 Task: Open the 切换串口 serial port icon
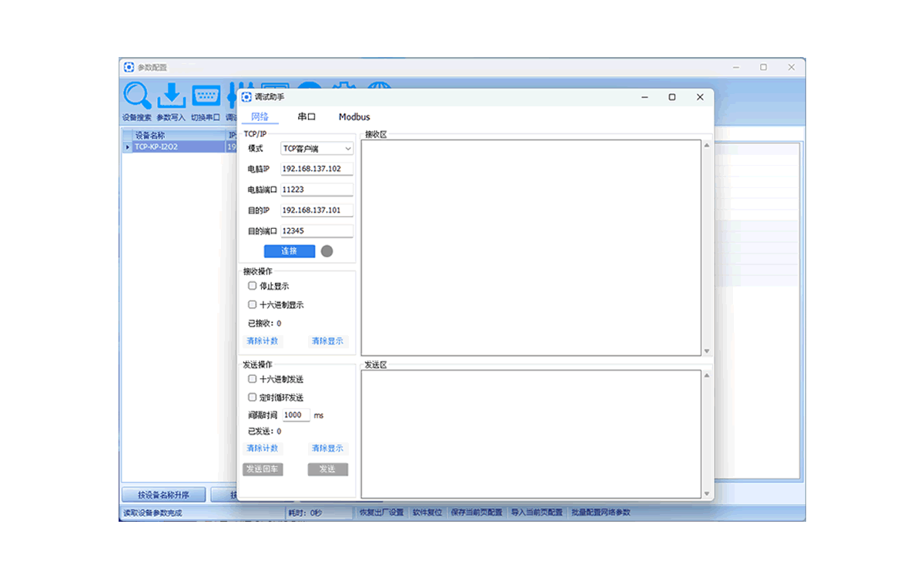click(206, 96)
